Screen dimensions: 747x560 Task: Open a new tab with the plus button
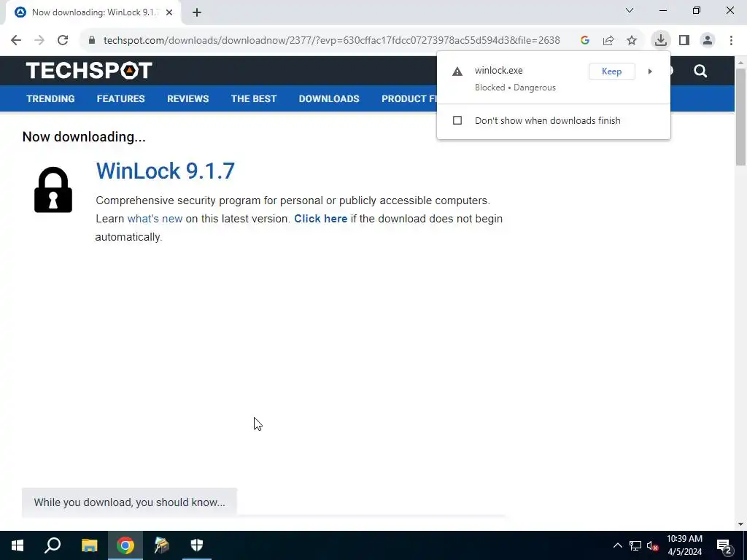197,12
